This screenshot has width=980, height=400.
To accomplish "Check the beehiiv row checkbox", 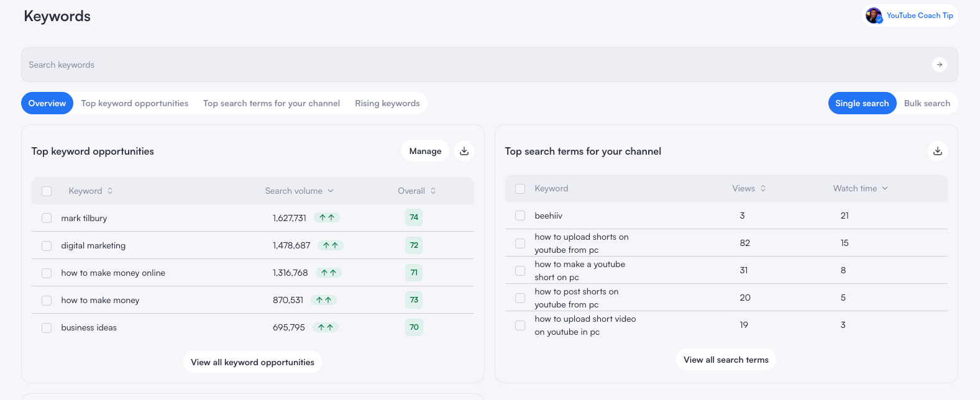I will click(520, 216).
